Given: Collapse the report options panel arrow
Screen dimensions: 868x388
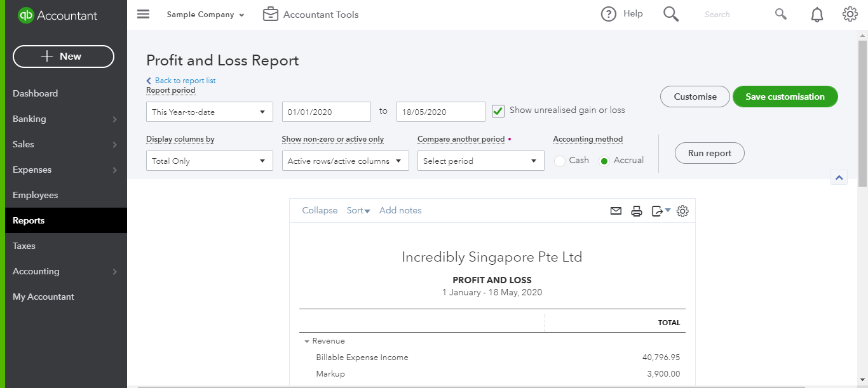Looking at the screenshot, I should (x=839, y=178).
